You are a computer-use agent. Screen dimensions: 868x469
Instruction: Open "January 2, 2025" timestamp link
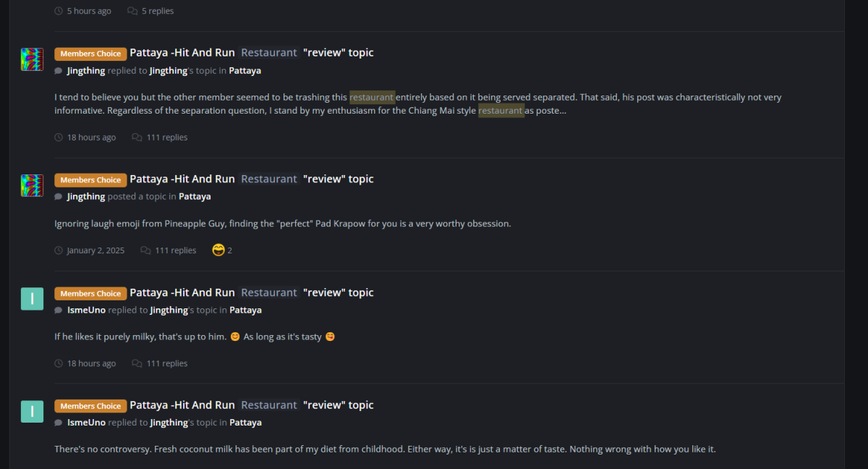pyautogui.click(x=95, y=250)
